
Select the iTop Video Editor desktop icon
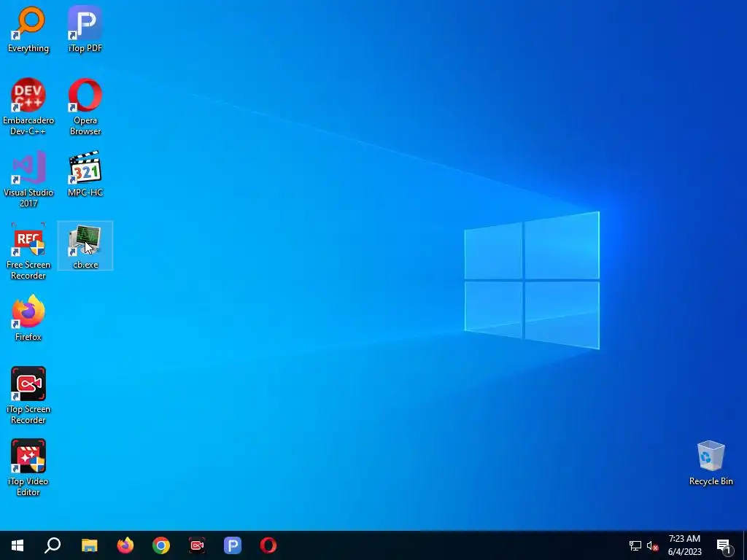click(x=28, y=467)
